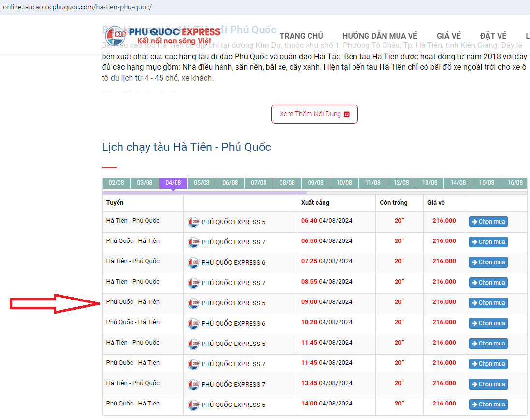The image size is (530, 420).
Task: Click ship logo icon in 06:50 Express 7 row
Action: point(194,242)
